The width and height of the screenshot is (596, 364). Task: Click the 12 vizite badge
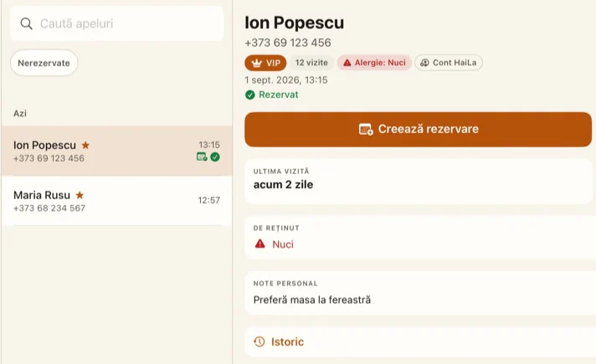(311, 63)
